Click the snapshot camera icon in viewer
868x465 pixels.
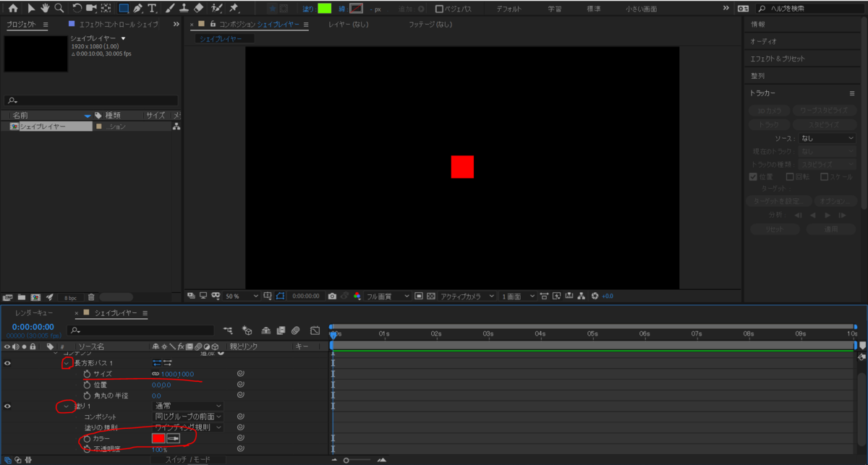332,296
